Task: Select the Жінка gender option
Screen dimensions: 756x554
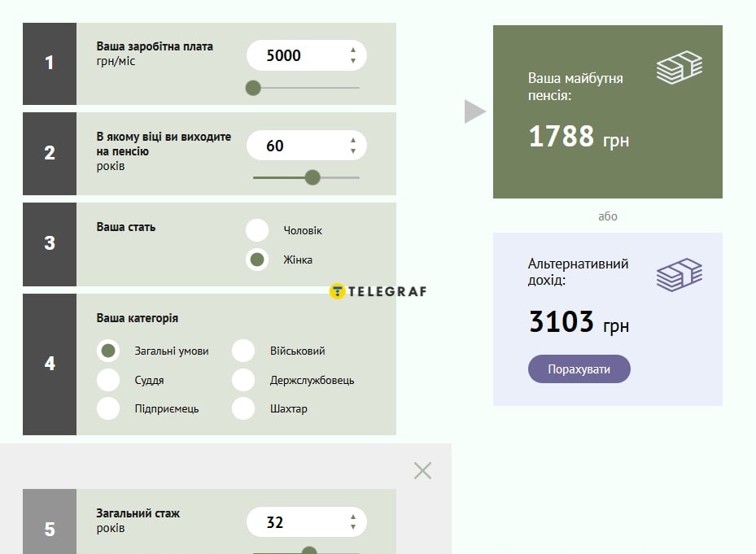Action: (257, 260)
